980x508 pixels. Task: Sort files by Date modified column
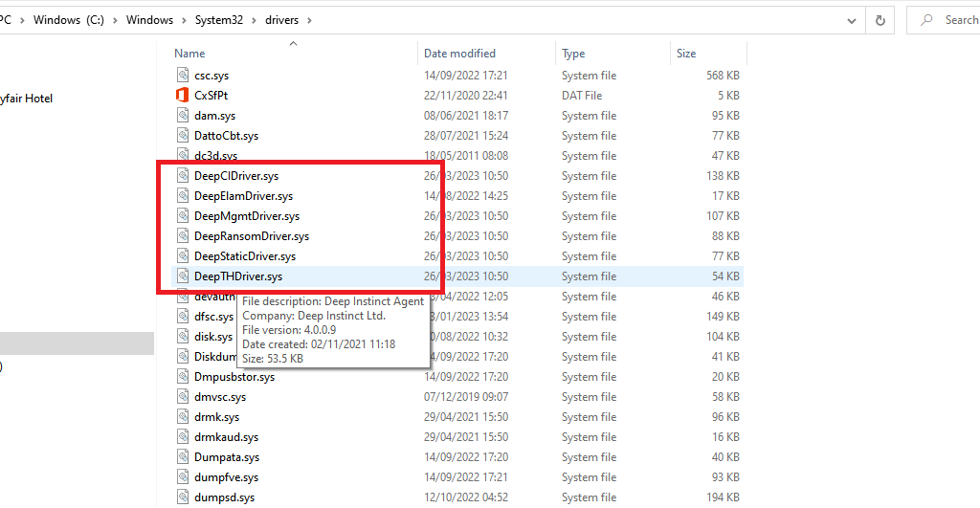tap(459, 54)
